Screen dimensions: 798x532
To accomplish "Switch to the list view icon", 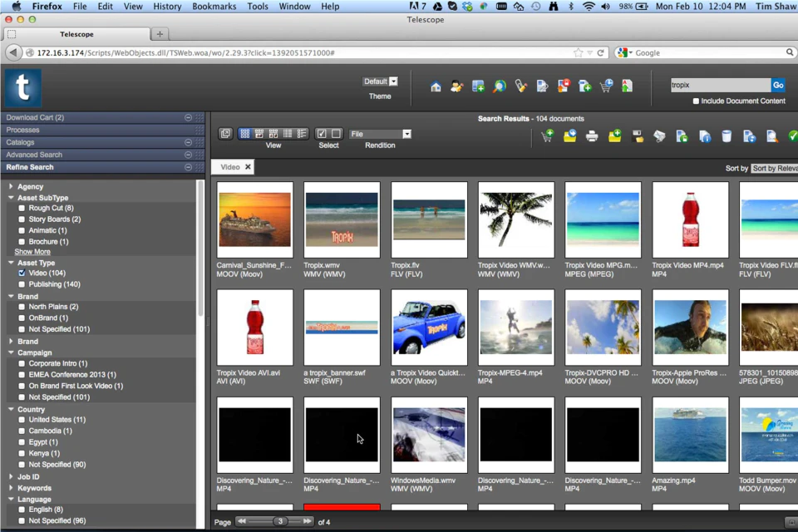I will pyautogui.click(x=302, y=134).
